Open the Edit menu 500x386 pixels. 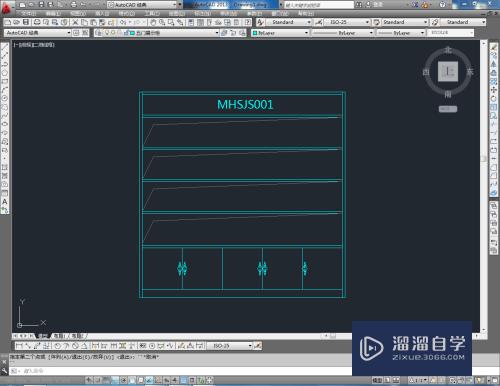(53, 14)
